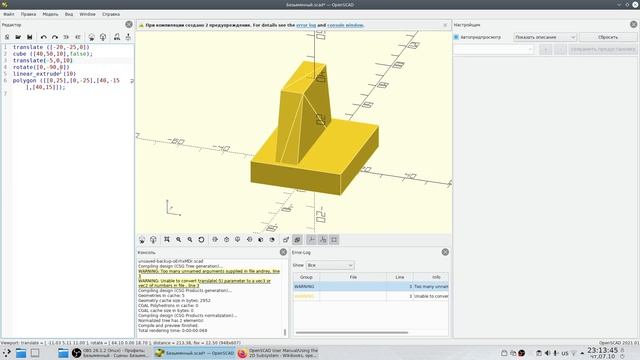Click in code line 'rotate([0,-90,0])'
640x360 pixels.
pyautogui.click(x=41, y=67)
